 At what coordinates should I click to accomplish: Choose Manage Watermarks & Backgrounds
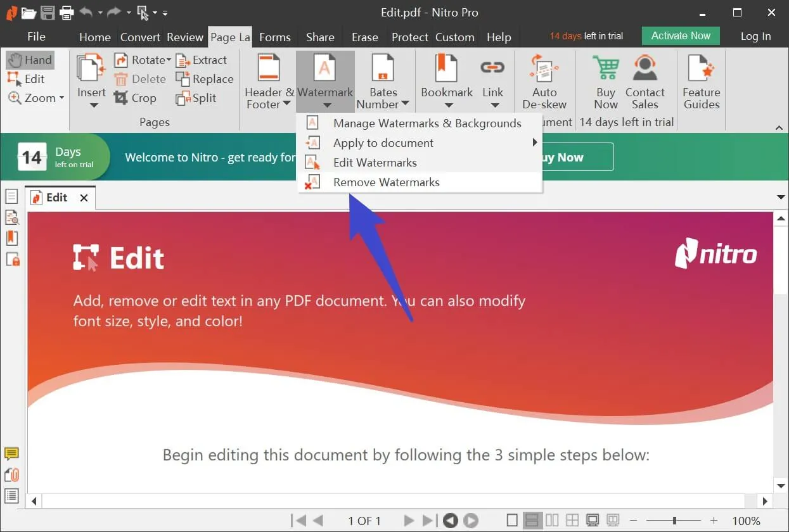[x=420, y=123]
